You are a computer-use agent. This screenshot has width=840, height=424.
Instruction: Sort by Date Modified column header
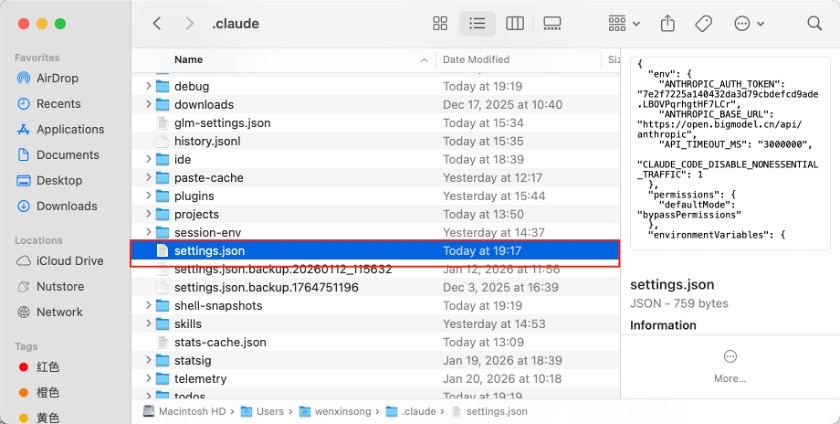pos(476,60)
